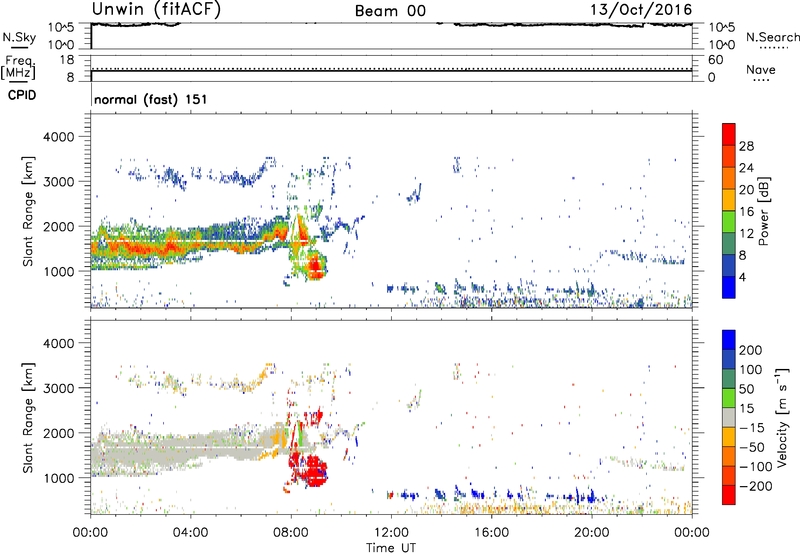The image size is (800, 554).
Task: Click the 'N.Sky' label
Action: (x=19, y=37)
